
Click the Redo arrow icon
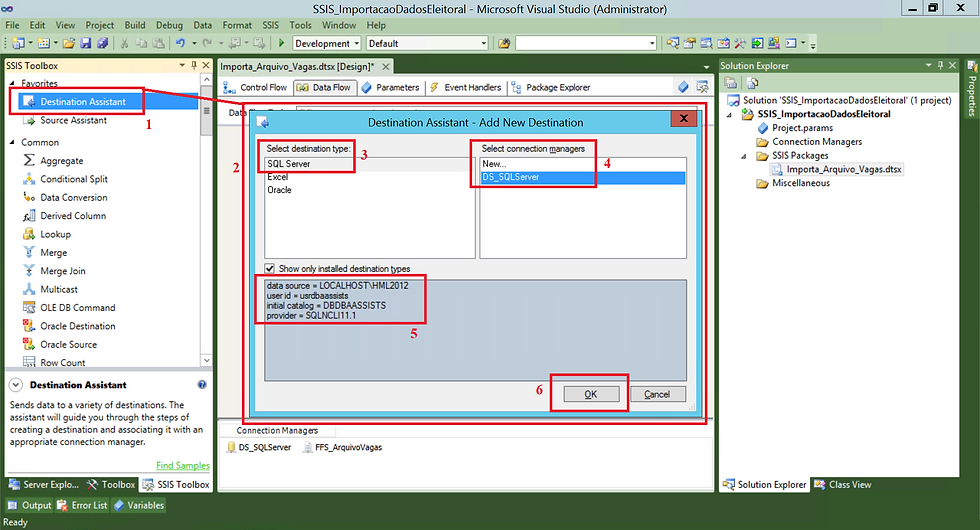click(x=207, y=43)
